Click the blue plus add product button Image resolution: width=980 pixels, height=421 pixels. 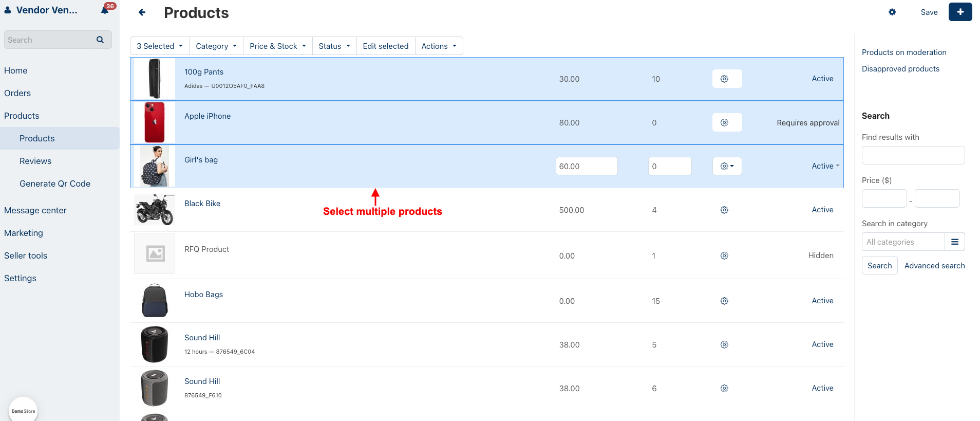(960, 12)
